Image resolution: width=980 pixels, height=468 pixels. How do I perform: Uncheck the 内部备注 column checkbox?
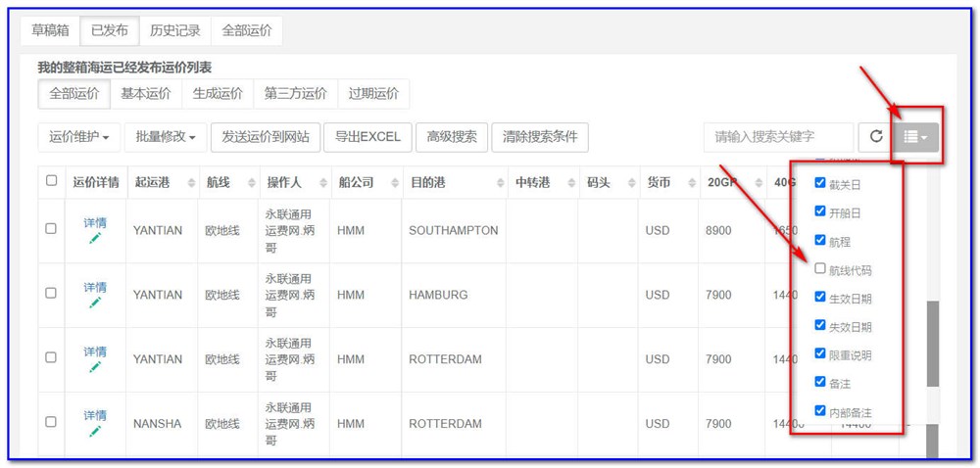820,411
